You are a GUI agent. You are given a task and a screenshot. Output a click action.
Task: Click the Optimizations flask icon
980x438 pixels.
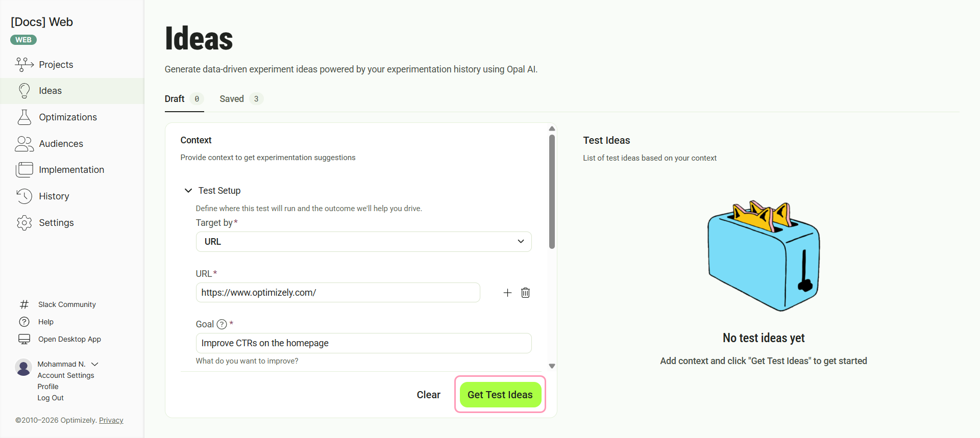click(24, 117)
